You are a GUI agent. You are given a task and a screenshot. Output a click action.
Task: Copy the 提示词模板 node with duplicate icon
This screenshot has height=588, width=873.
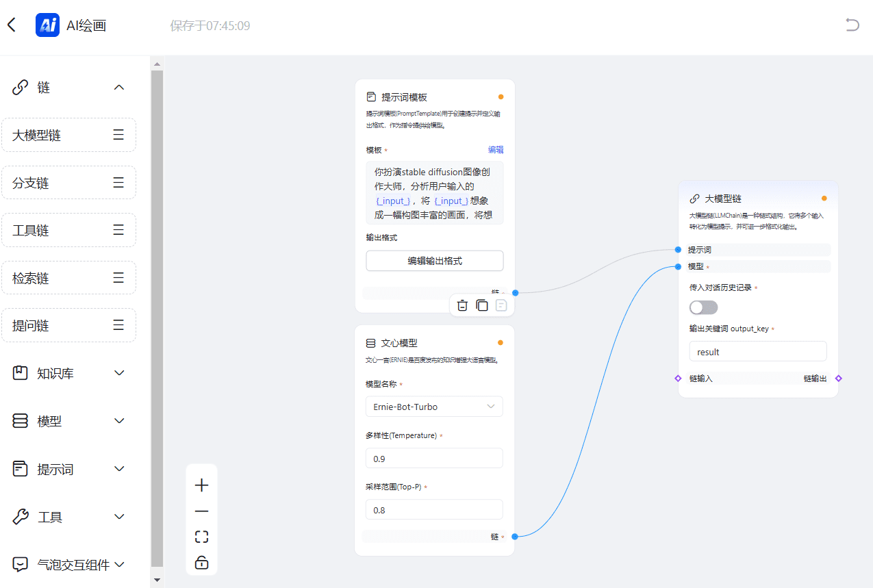coord(482,305)
